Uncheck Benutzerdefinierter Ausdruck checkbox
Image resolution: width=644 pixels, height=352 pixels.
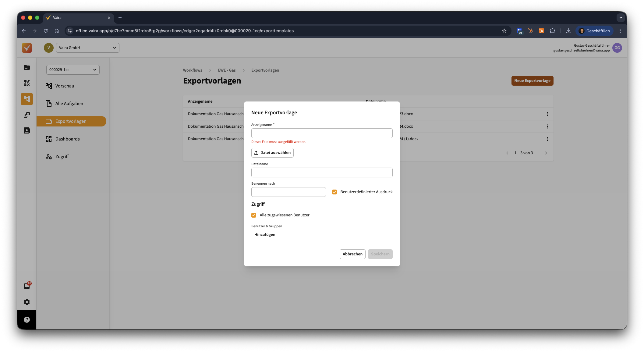(334, 192)
